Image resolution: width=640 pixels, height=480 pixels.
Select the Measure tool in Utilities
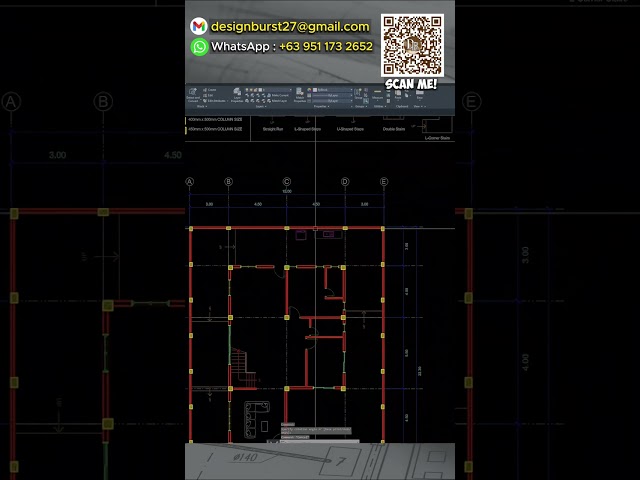point(378,94)
